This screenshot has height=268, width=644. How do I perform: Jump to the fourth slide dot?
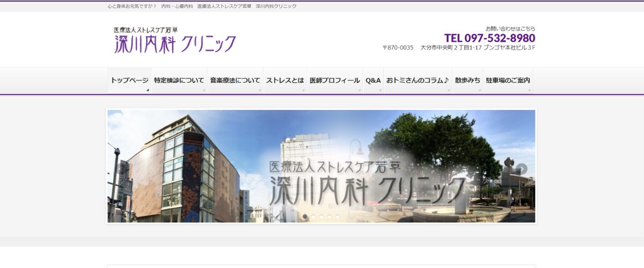330,217
